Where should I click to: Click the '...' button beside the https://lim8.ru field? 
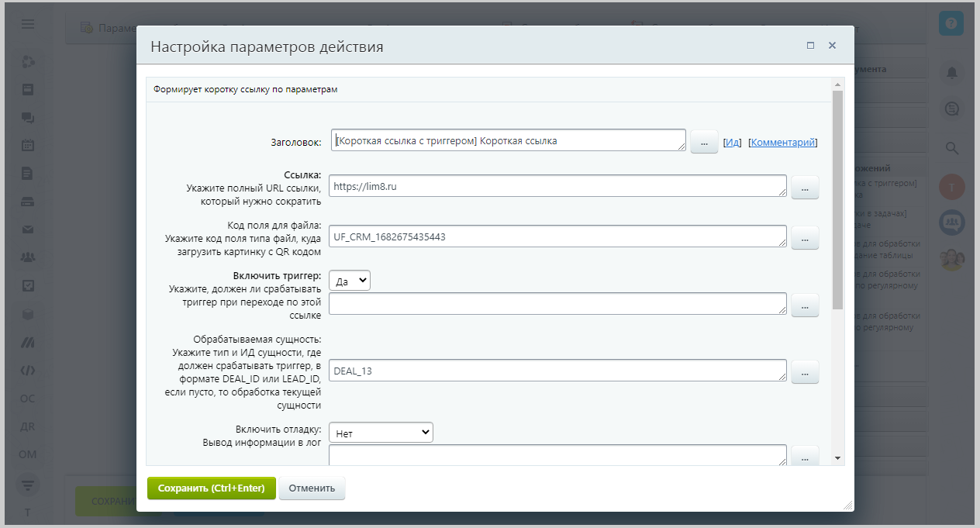tap(805, 188)
